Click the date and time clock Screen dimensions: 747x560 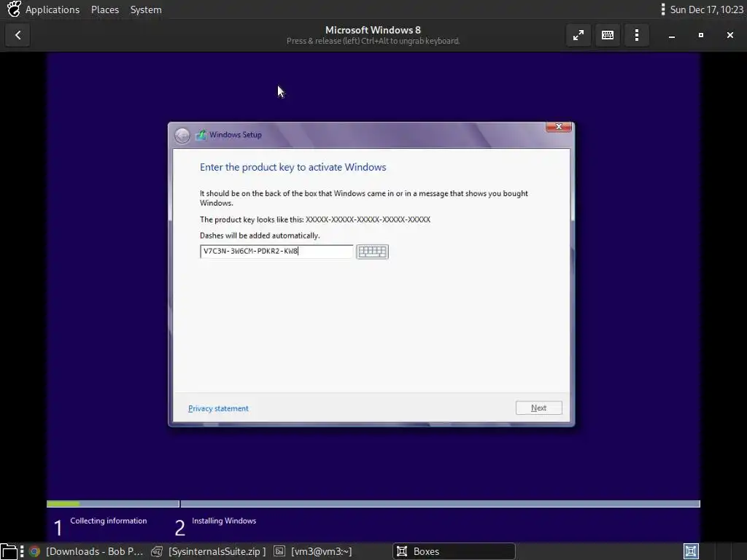point(706,9)
